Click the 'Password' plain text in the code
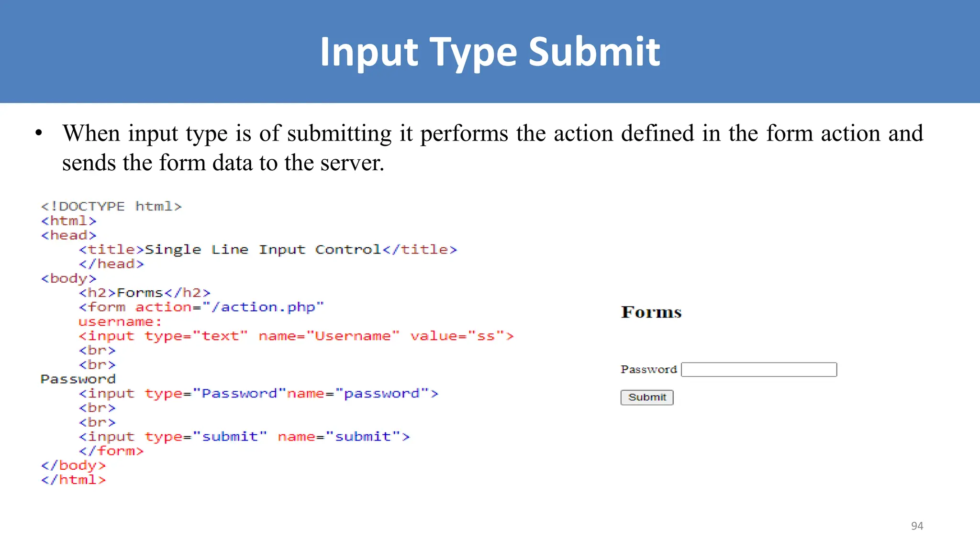The height and width of the screenshot is (551, 980). 78,379
